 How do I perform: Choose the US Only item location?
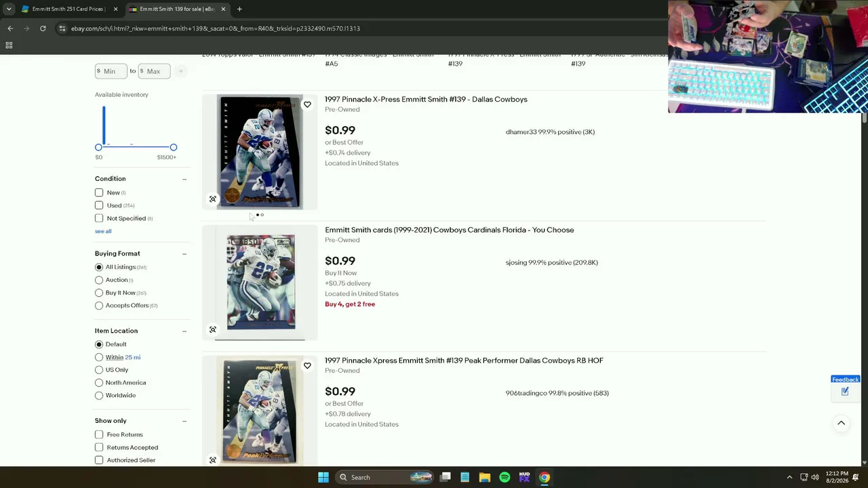click(99, 370)
